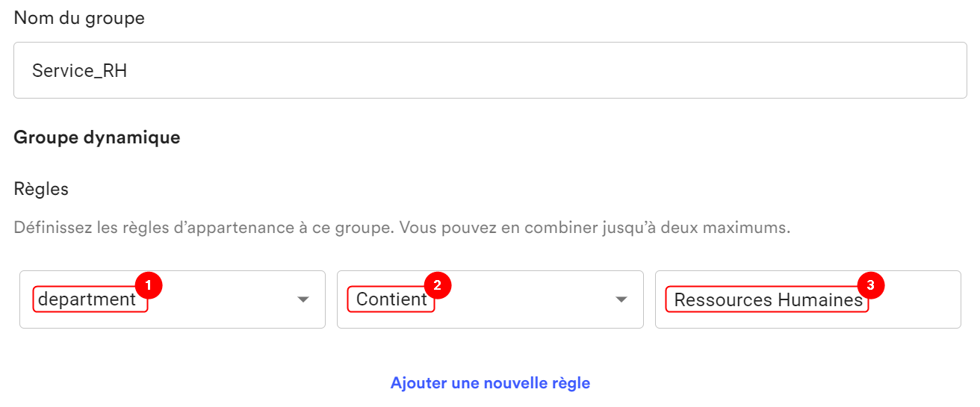Click inside the Nom du groupe field
Image resolution: width=980 pixels, height=407 pixels.
490,70
